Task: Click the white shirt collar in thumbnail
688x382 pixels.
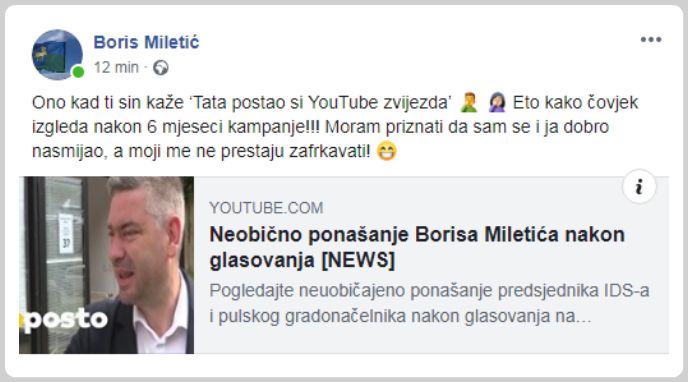Action: [162, 327]
